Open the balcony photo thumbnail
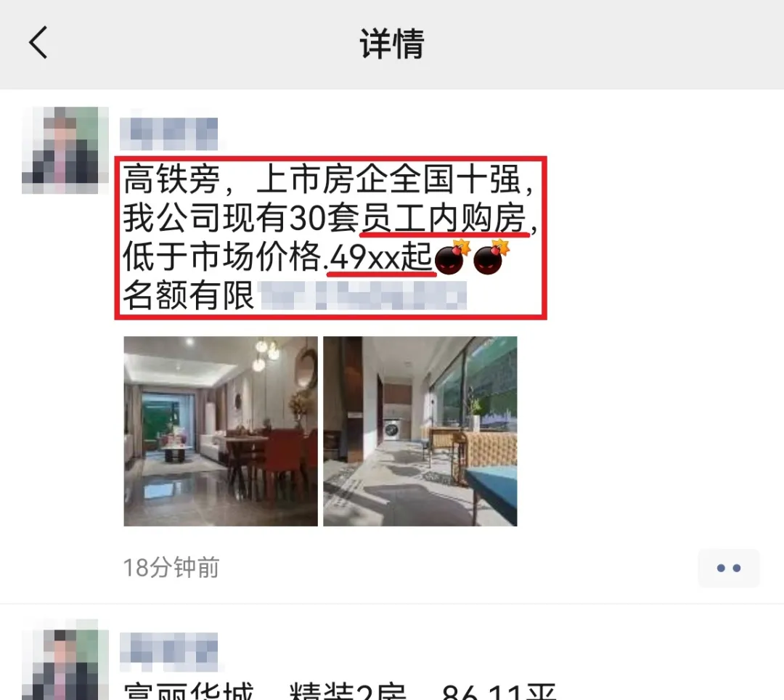 point(420,431)
